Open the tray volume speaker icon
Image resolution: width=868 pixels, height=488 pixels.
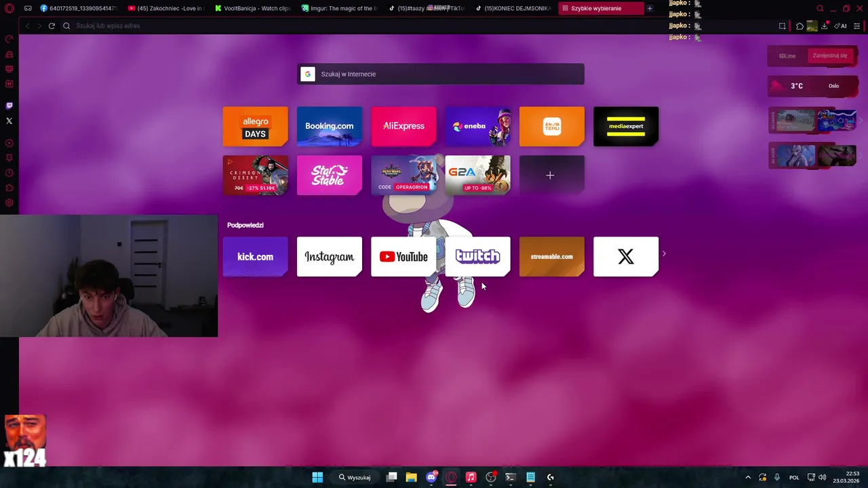[x=823, y=477]
